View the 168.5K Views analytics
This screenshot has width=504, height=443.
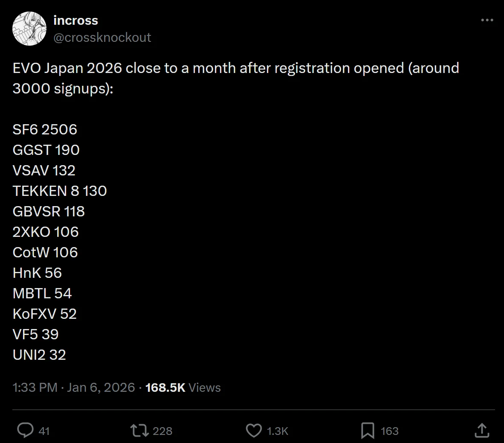183,388
